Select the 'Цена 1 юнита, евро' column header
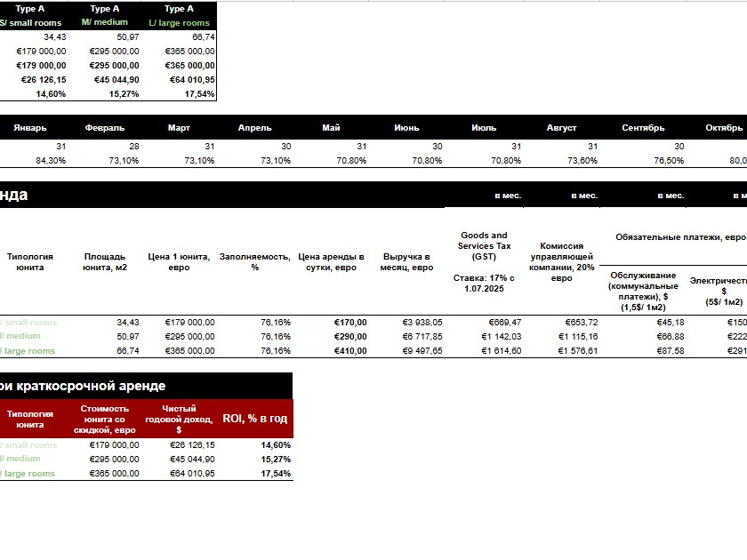The image size is (747, 560). point(179,262)
